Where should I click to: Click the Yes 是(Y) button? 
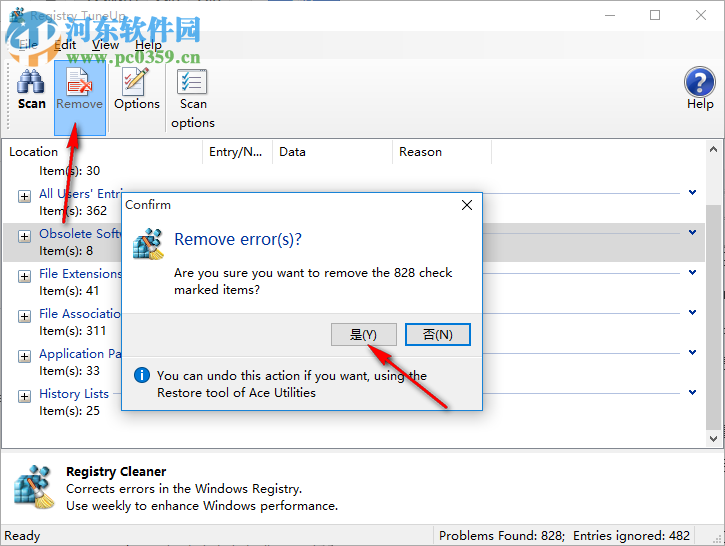[x=363, y=334]
